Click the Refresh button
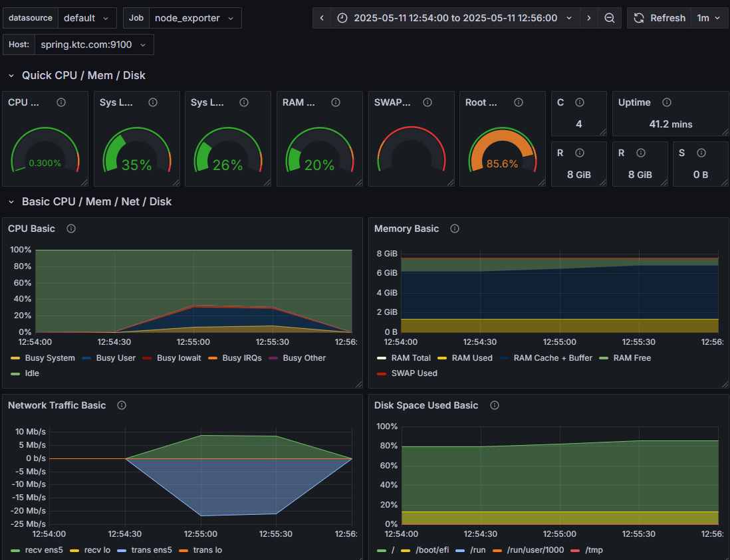Image resolution: width=730 pixels, height=560 pixels. coord(660,18)
